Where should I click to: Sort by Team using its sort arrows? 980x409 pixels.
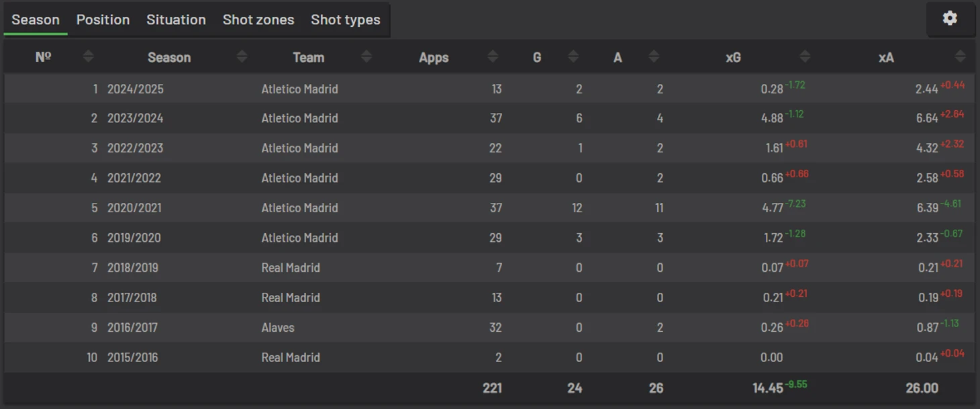pos(366,57)
